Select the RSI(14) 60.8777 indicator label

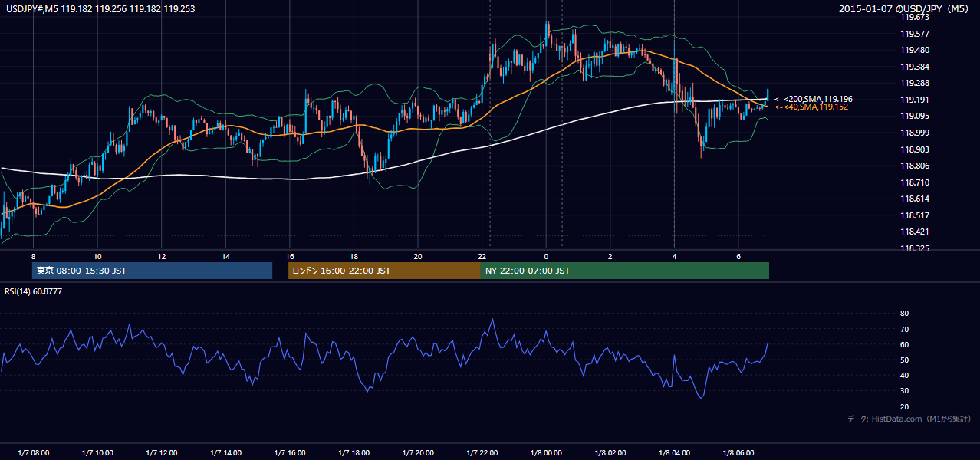pyautogui.click(x=34, y=291)
